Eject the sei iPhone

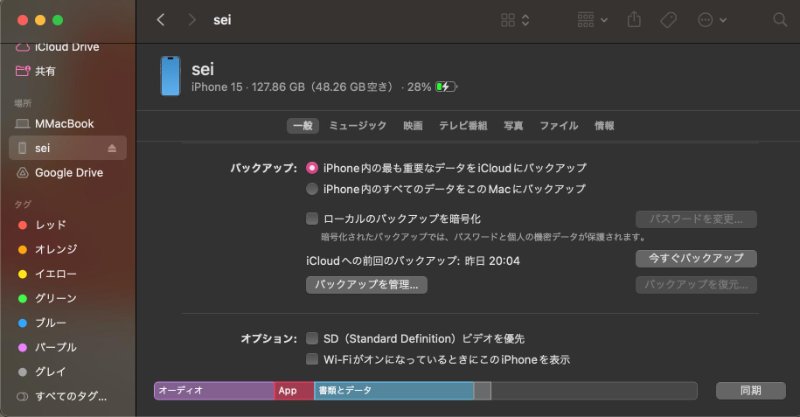click(112, 148)
